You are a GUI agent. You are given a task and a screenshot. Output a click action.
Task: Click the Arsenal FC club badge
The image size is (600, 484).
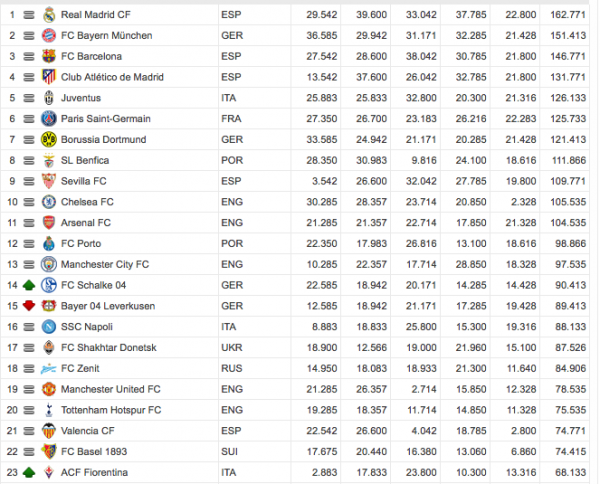[x=48, y=222]
